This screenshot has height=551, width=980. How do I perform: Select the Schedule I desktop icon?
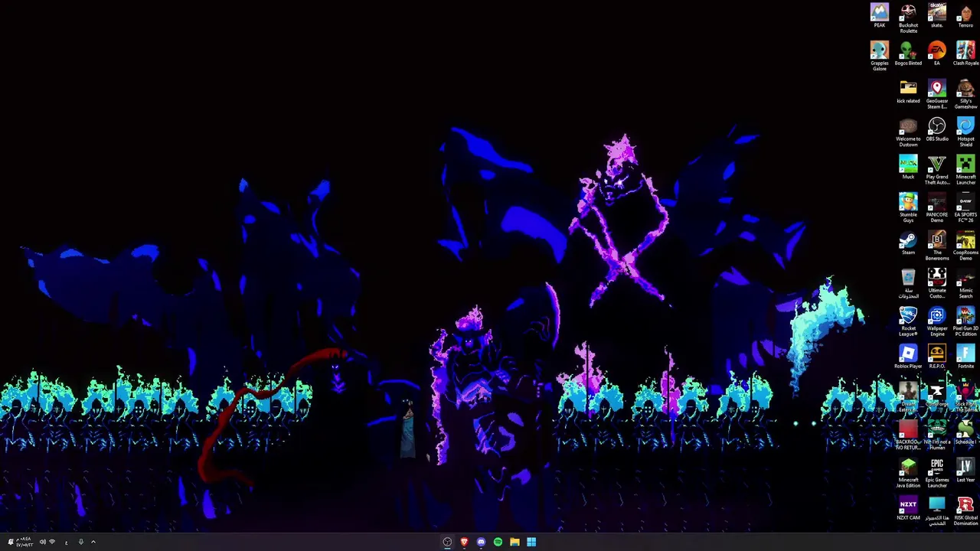pyautogui.click(x=965, y=432)
